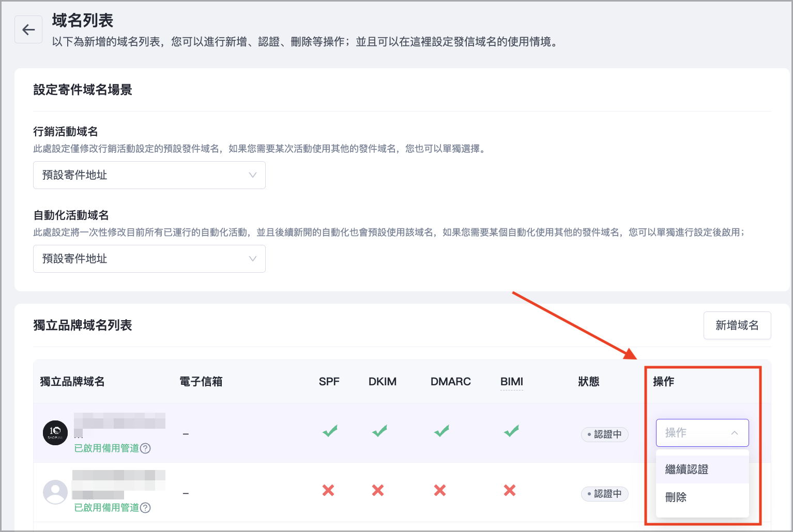The image size is (793, 532).
Task: Click the first row 認證中 status badge
Action: tap(605, 434)
